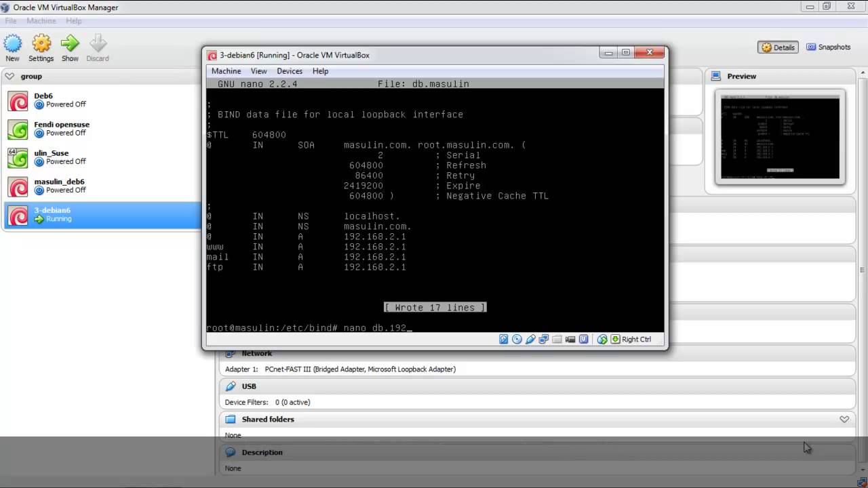Screen dimensions: 868x488
Task: Open the Network section header link
Action: [x=256, y=353]
